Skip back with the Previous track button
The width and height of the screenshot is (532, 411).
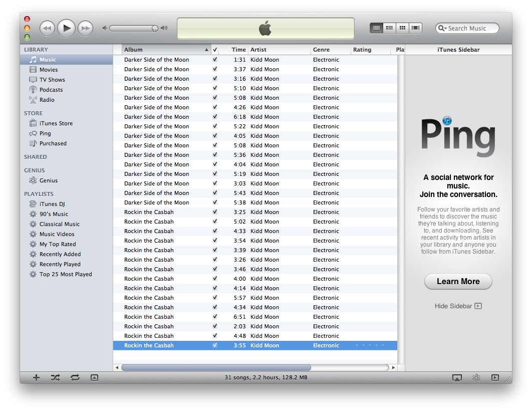[47, 28]
